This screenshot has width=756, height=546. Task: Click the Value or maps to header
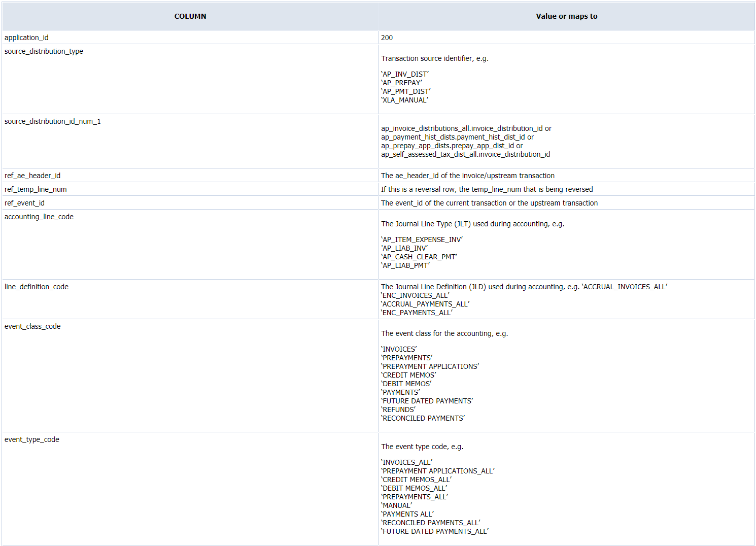[x=566, y=16]
